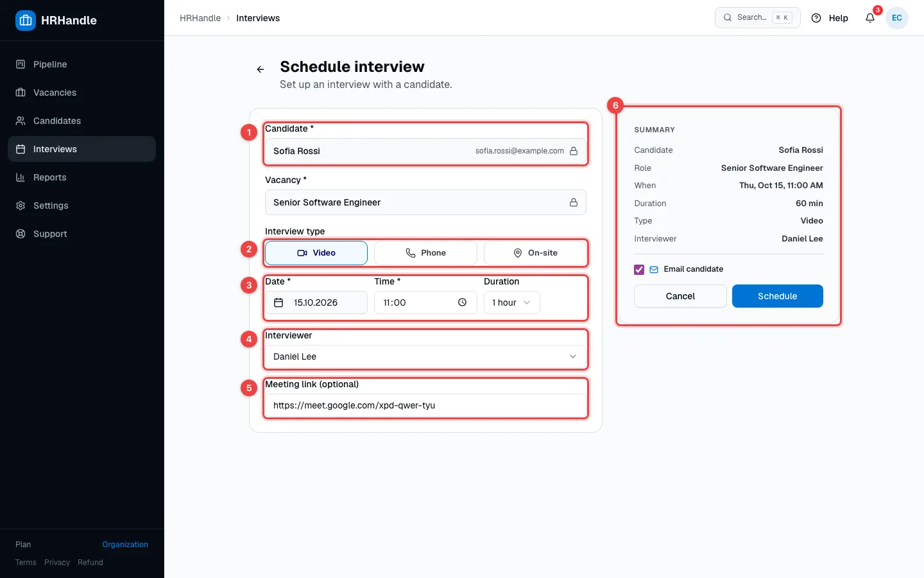Click the Vacancies sidebar icon
Screen dimensions: 924x578
tap(21, 92)
